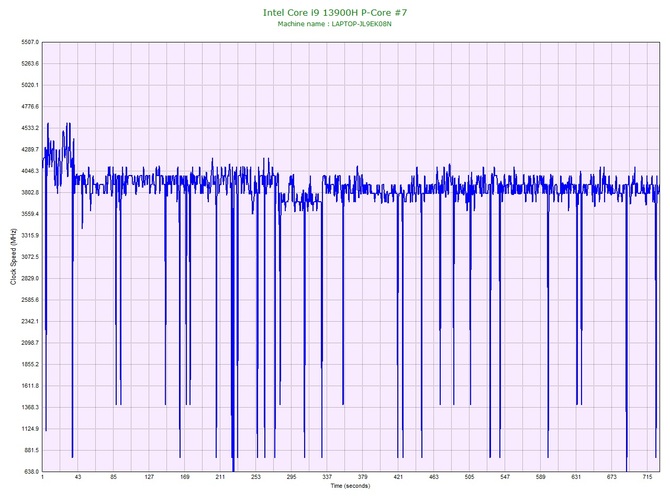This screenshot has height=503, width=670.
Task: Select the 631 time axis tick label
Action: coord(576,477)
